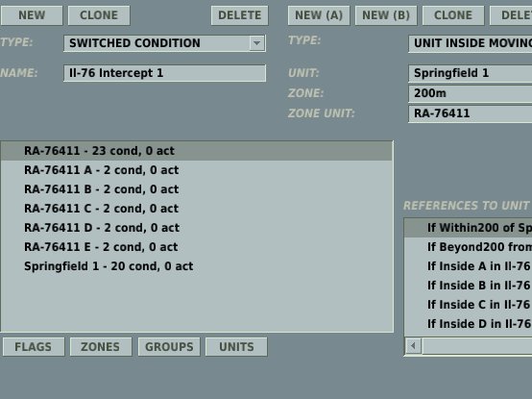
Task: Open the 200m zone dropdown
Action: click(470, 93)
